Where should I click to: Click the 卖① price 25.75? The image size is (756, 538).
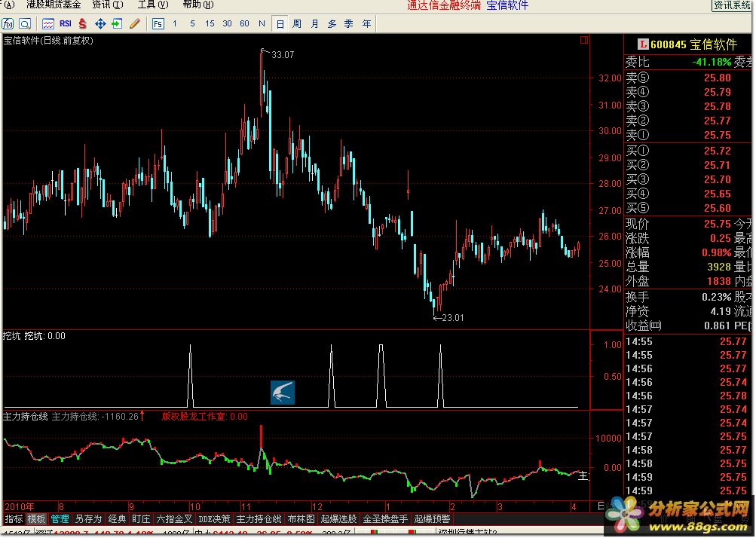717,136
